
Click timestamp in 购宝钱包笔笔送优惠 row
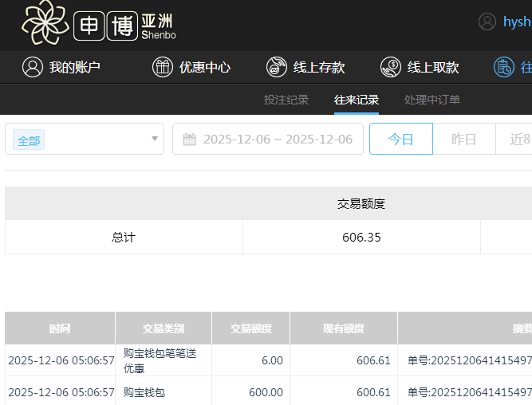(x=61, y=360)
